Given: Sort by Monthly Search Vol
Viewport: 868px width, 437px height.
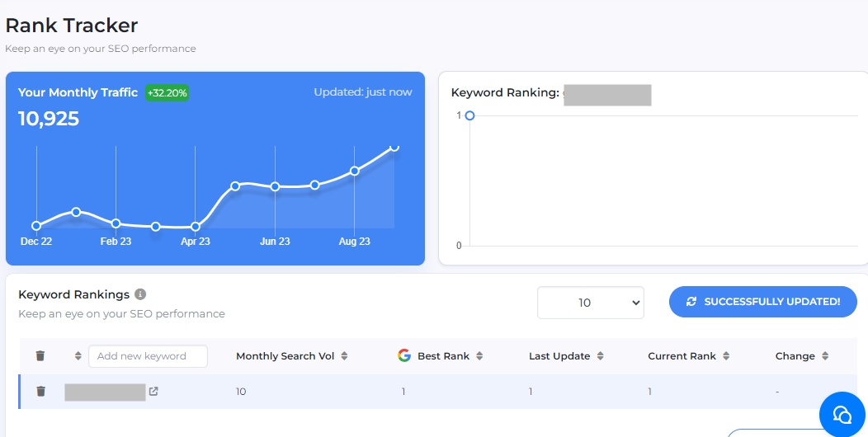Looking at the screenshot, I should click(x=344, y=356).
